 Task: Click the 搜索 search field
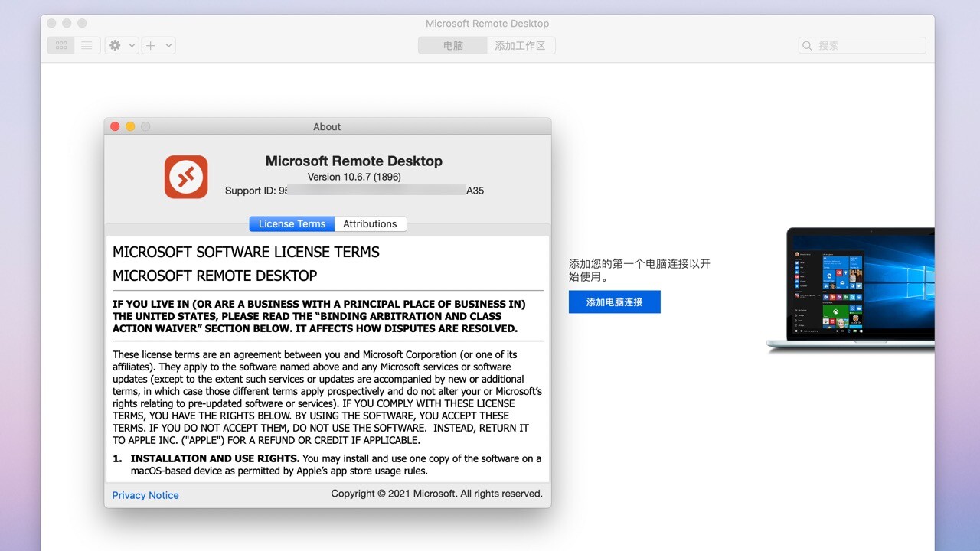pyautogui.click(x=862, y=45)
